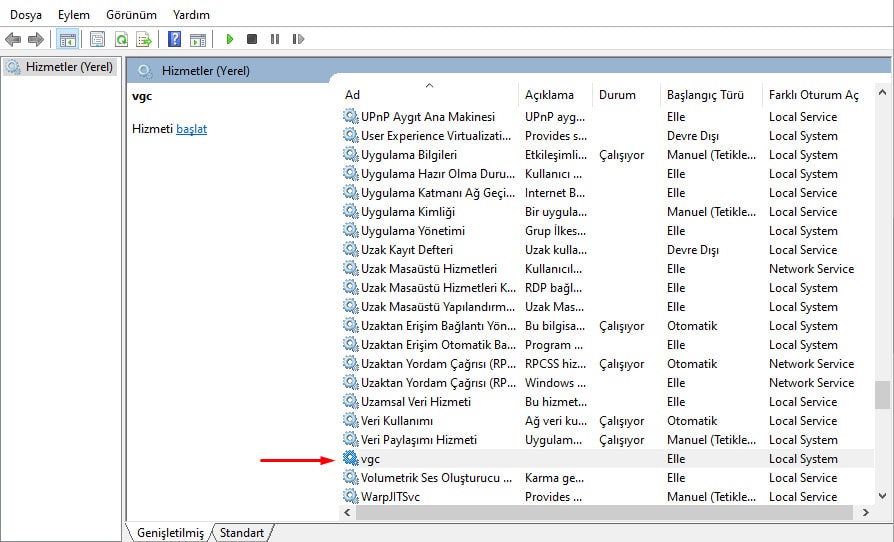Open the Görünüm menu
Image resolution: width=894 pixels, height=542 pixels.
(131, 15)
